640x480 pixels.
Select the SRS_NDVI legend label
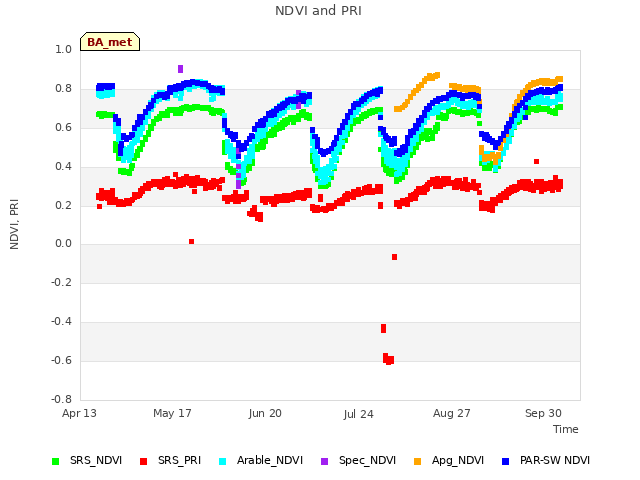tap(96, 460)
